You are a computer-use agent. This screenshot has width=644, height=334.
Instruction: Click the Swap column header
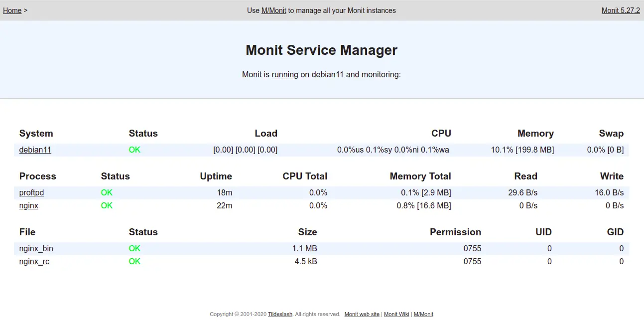click(611, 133)
